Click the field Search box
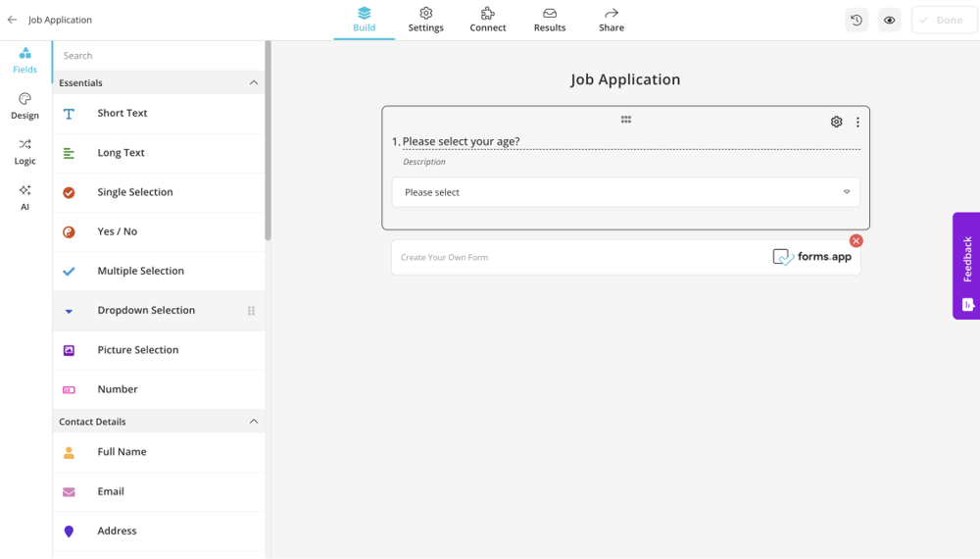 (159, 56)
